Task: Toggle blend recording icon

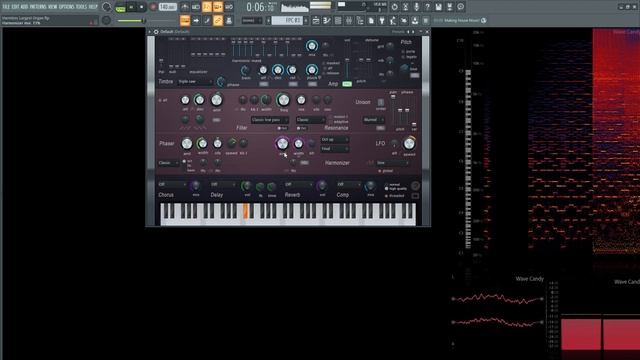Action: [x=218, y=7]
